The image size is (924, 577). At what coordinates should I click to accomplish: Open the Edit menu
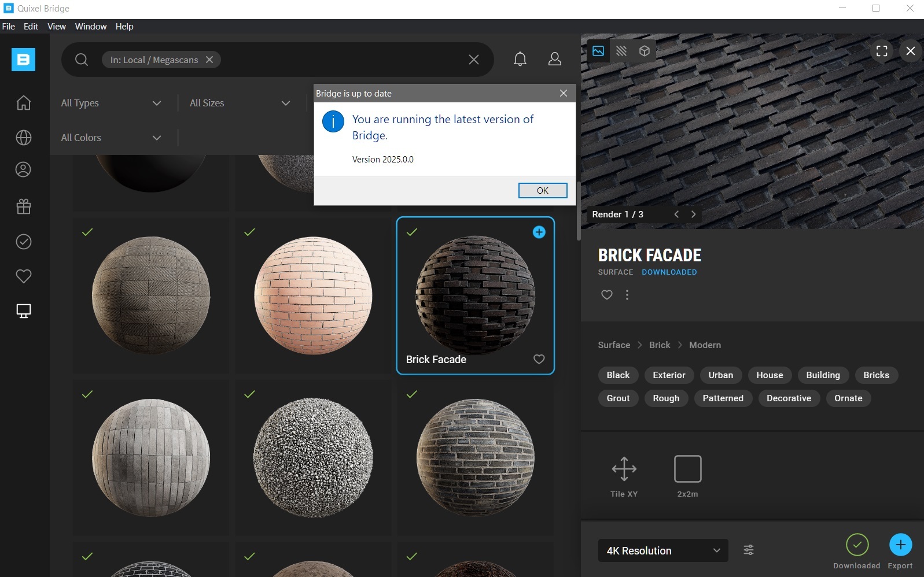31,27
